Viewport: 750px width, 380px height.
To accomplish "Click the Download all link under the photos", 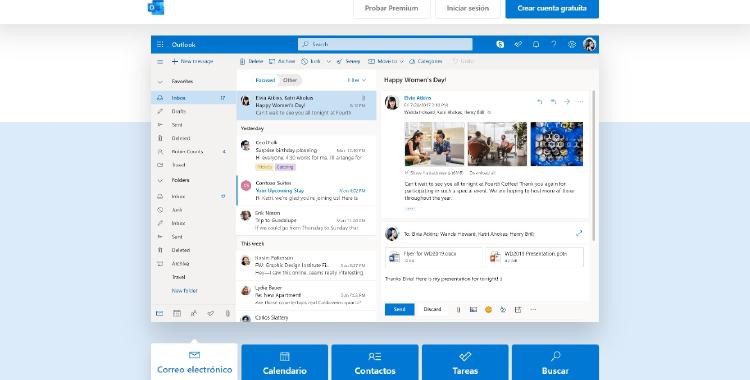I will 482,173.
